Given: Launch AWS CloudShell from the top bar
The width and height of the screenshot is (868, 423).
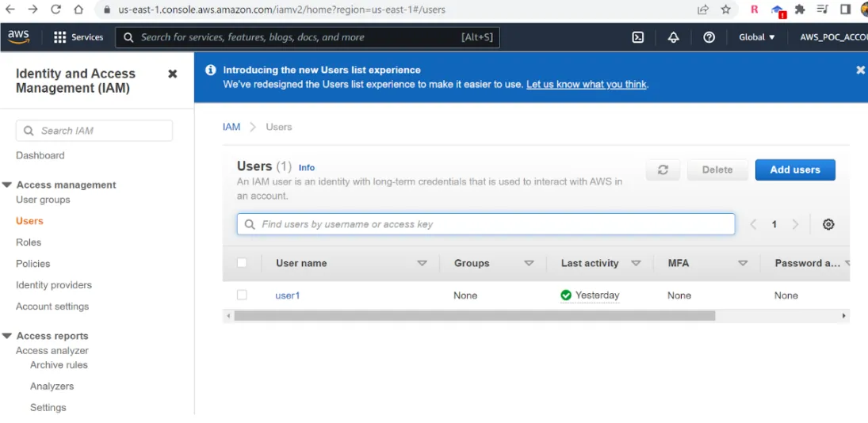Looking at the screenshot, I should (637, 37).
